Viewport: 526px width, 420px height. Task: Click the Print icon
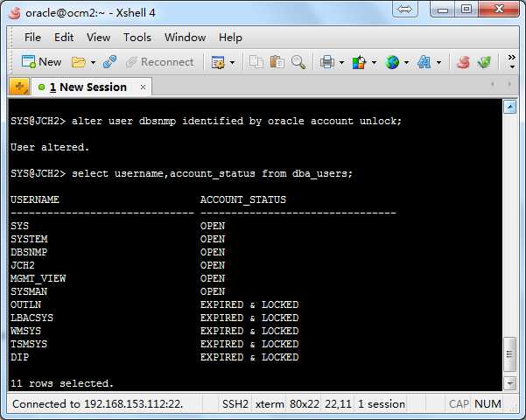[x=327, y=62]
